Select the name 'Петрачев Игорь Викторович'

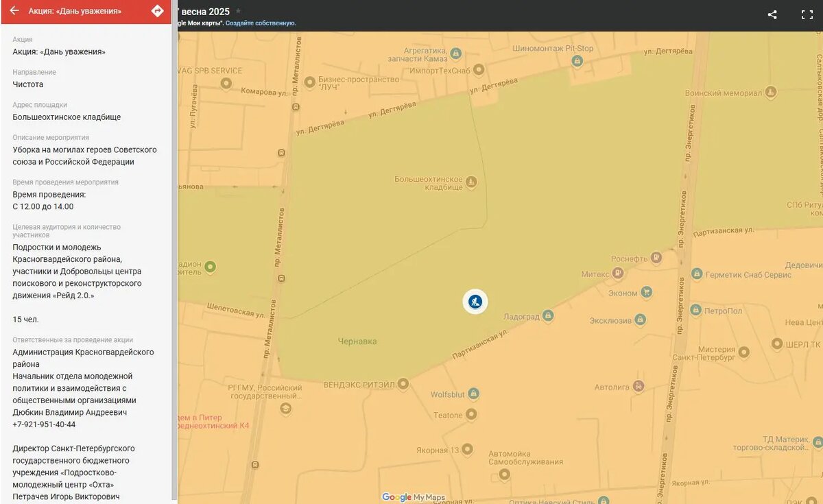click(66, 496)
